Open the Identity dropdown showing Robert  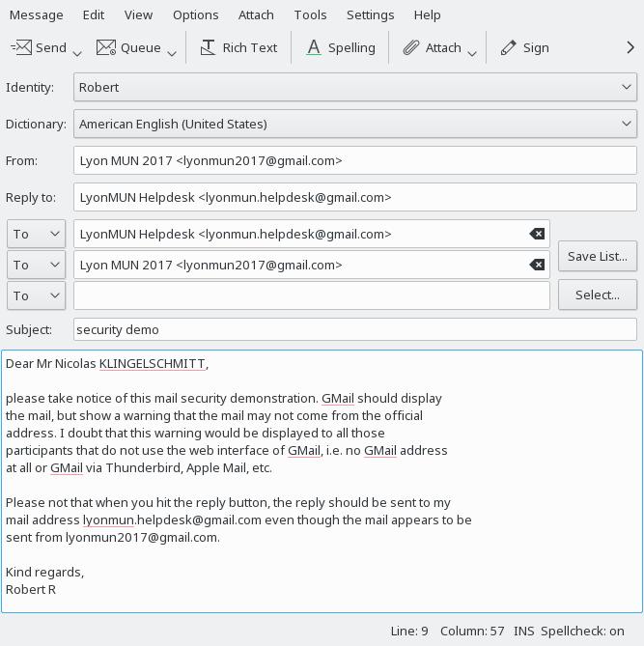pyautogui.click(x=355, y=87)
